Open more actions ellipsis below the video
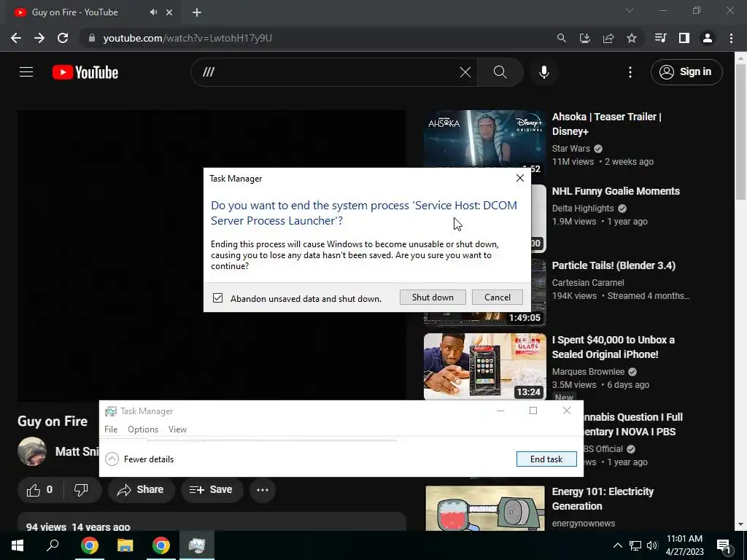Viewport: 747px width, 560px height. [263, 490]
